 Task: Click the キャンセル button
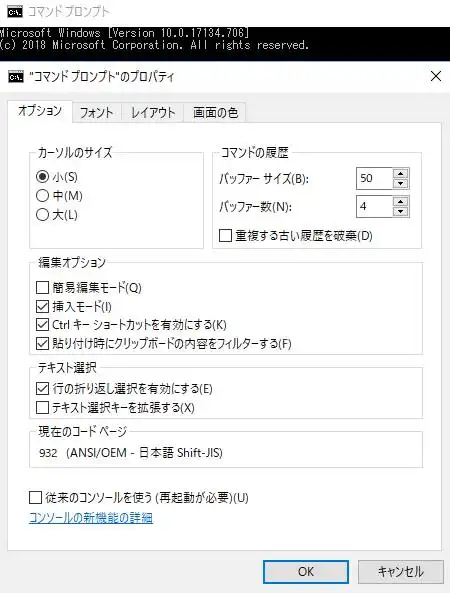click(400, 571)
